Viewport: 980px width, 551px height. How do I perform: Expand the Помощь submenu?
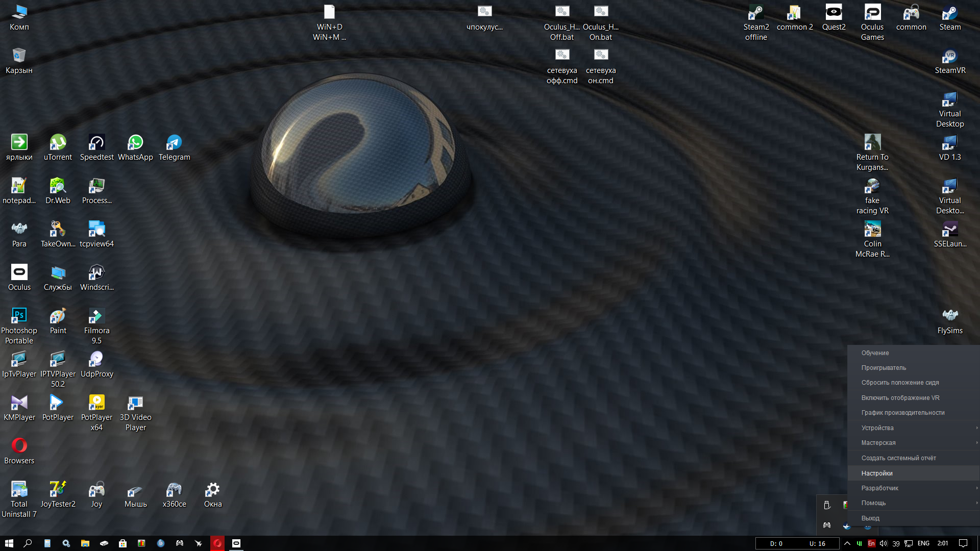914,503
